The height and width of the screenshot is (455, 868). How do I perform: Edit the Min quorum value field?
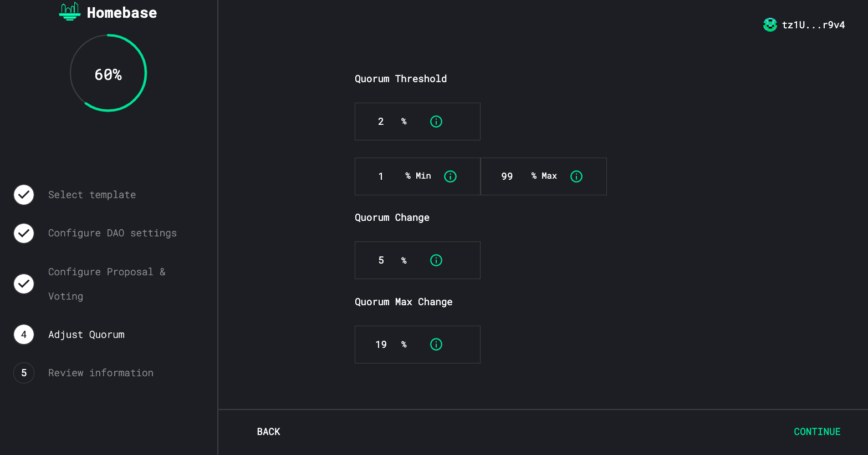(381, 176)
